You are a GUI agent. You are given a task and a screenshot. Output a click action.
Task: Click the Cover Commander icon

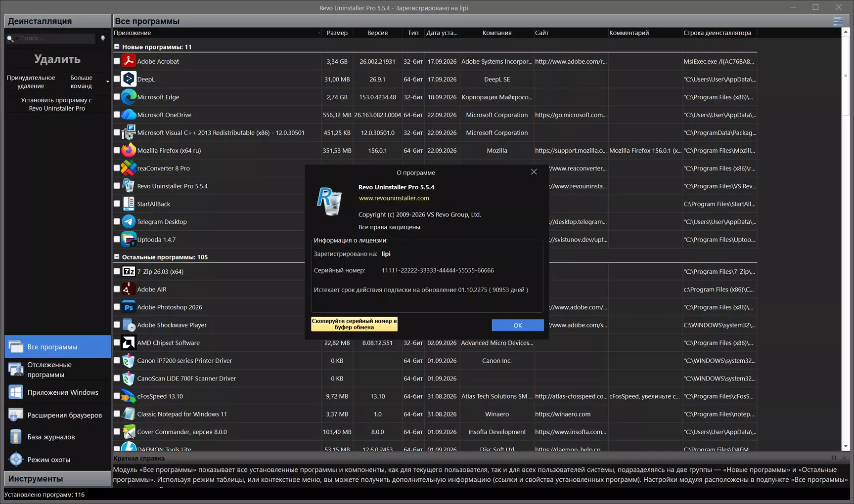pos(129,431)
